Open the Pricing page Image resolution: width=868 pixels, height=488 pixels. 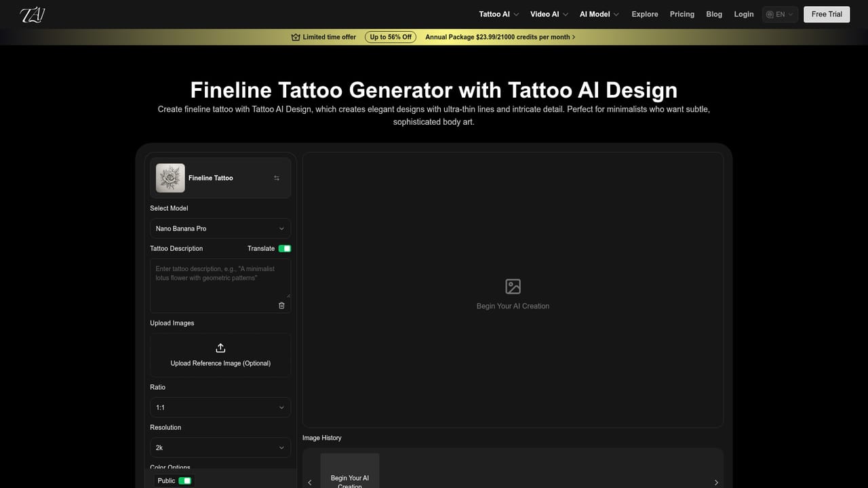[x=682, y=14]
